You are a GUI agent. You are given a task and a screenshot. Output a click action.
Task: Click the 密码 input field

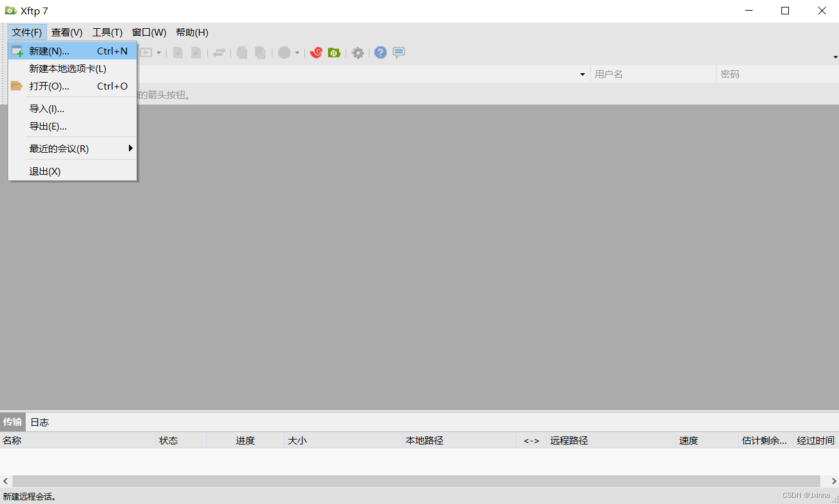(x=778, y=75)
